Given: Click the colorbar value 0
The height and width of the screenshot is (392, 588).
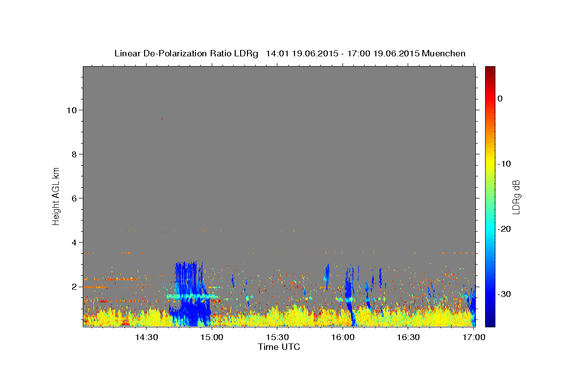Looking at the screenshot, I should 500,98.
